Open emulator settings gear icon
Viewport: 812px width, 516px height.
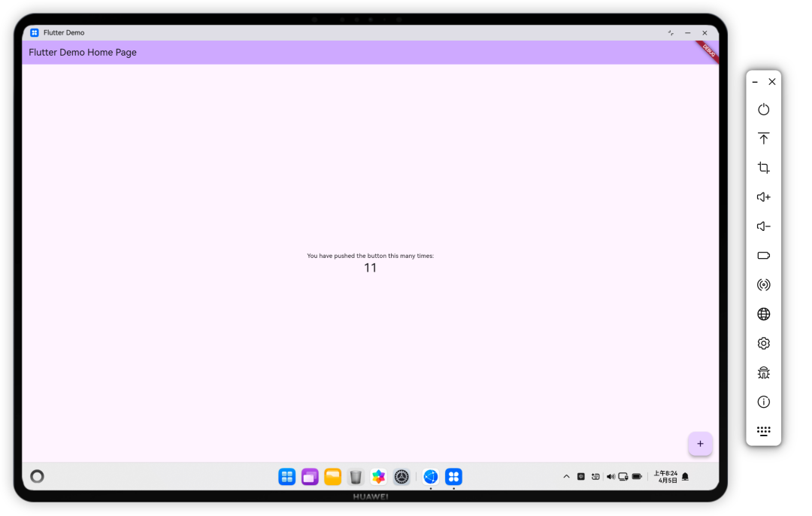tap(763, 343)
